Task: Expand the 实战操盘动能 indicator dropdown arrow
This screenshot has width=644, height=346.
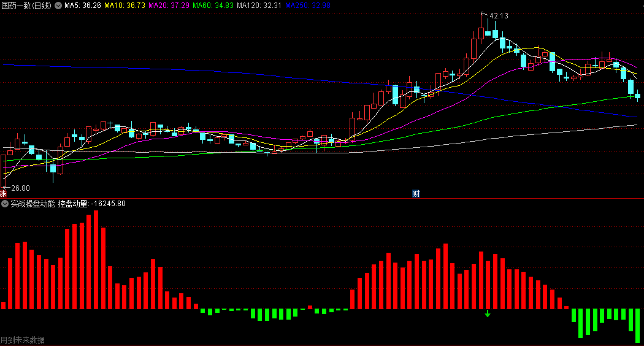Action: (x=5, y=204)
